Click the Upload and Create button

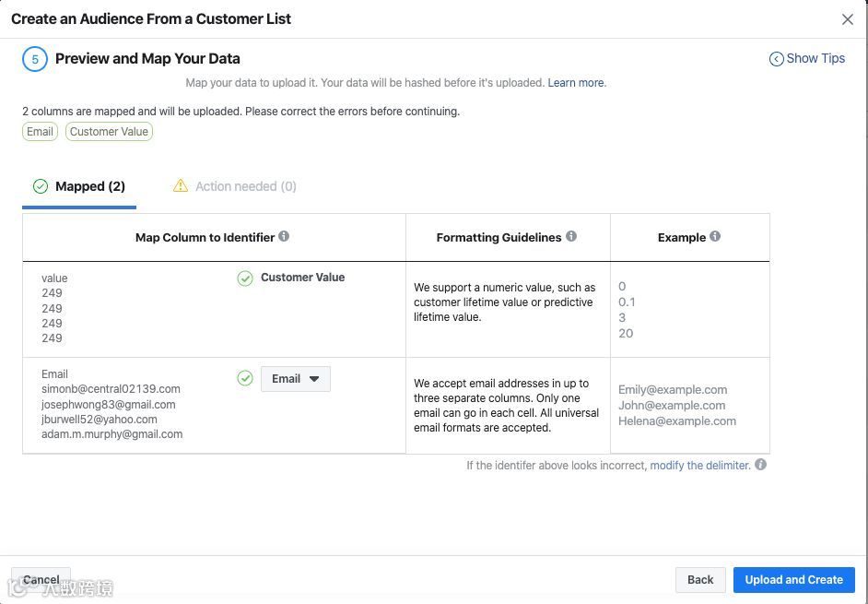[793, 580]
